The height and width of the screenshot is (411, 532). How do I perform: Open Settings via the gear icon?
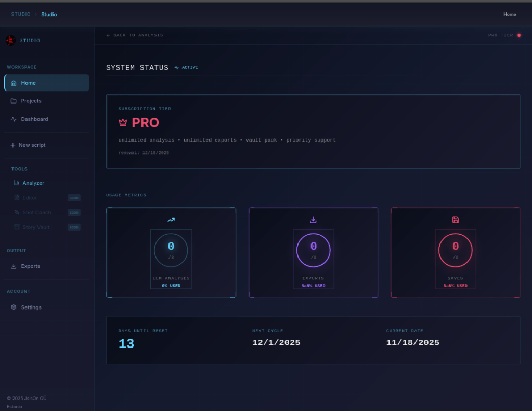click(14, 307)
